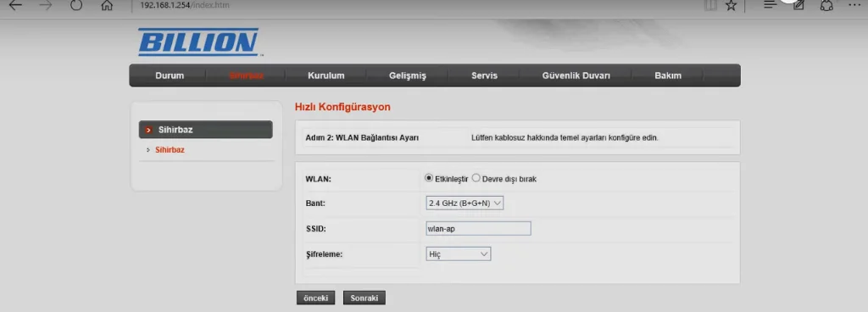868x312 pixels.
Task: Open the hub lines icon
Action: pyautogui.click(x=770, y=5)
